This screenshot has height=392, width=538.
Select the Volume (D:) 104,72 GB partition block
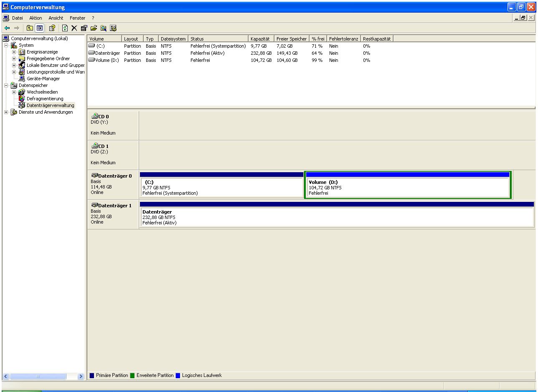(408, 185)
